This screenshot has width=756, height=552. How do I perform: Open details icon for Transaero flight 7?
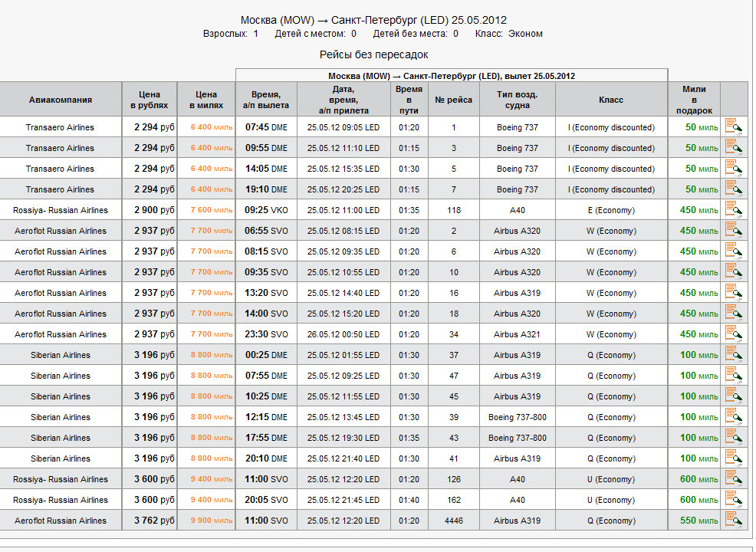coord(733,189)
